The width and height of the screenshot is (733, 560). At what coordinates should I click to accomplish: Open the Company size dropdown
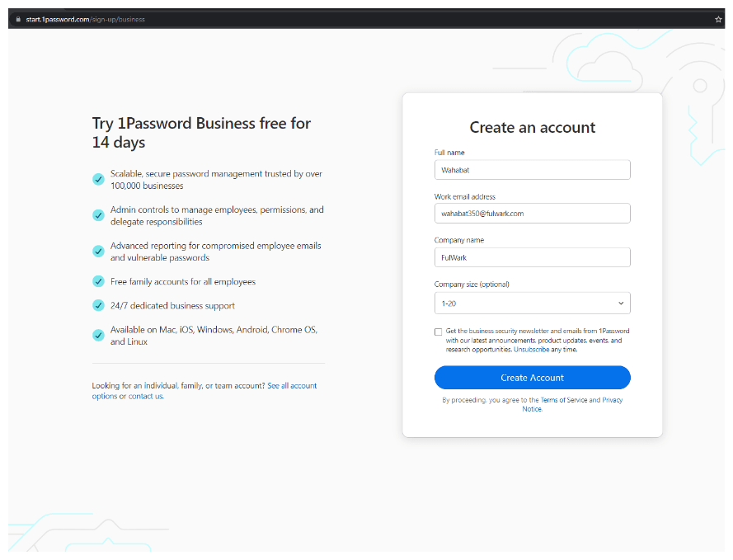point(532,303)
